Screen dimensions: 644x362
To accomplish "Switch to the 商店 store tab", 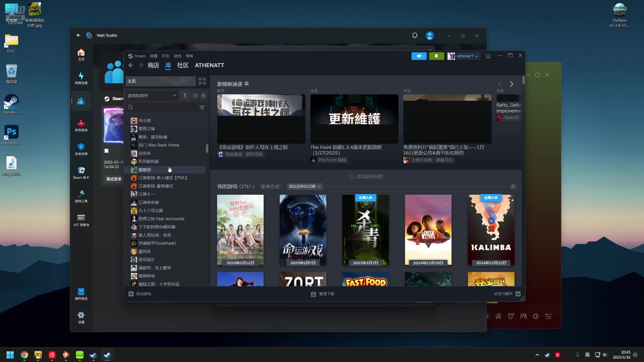I will [153, 65].
